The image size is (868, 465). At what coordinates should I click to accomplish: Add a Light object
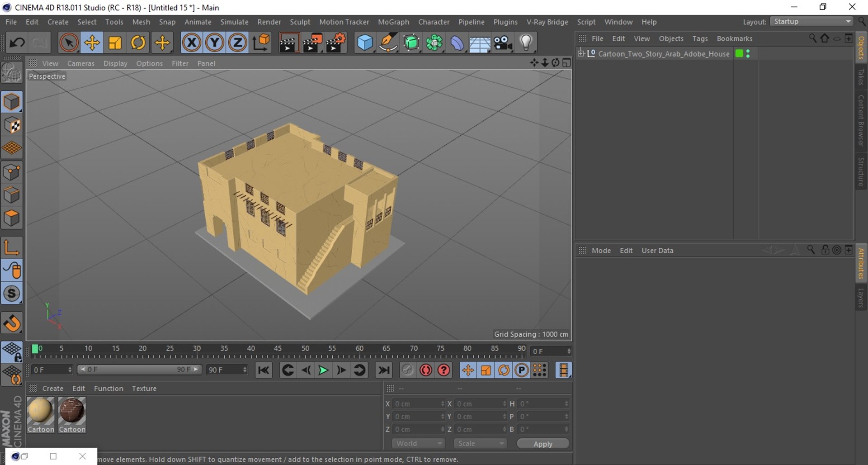pyautogui.click(x=526, y=43)
